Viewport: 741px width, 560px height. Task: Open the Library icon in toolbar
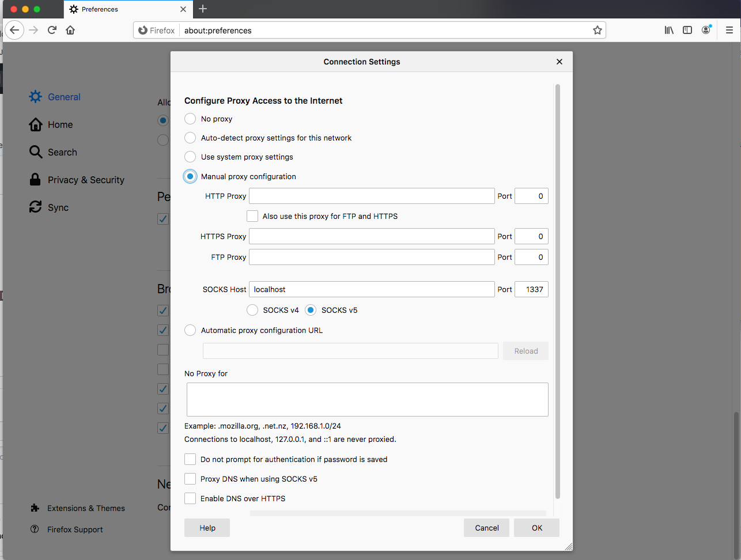pyautogui.click(x=669, y=30)
